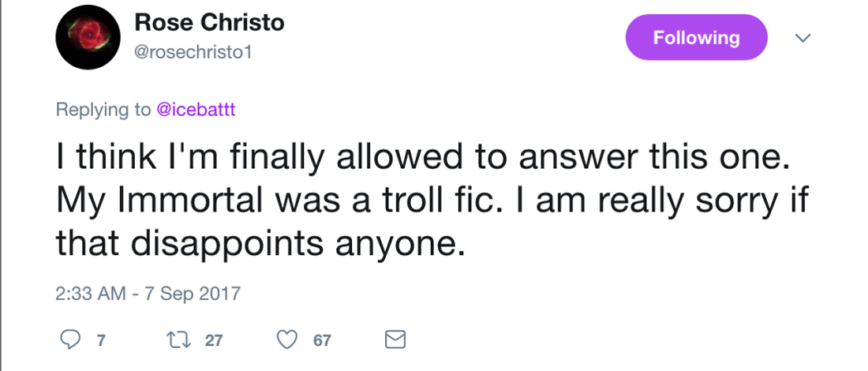View the 27 retweets count
This screenshot has width=868, height=371.
coord(214,340)
